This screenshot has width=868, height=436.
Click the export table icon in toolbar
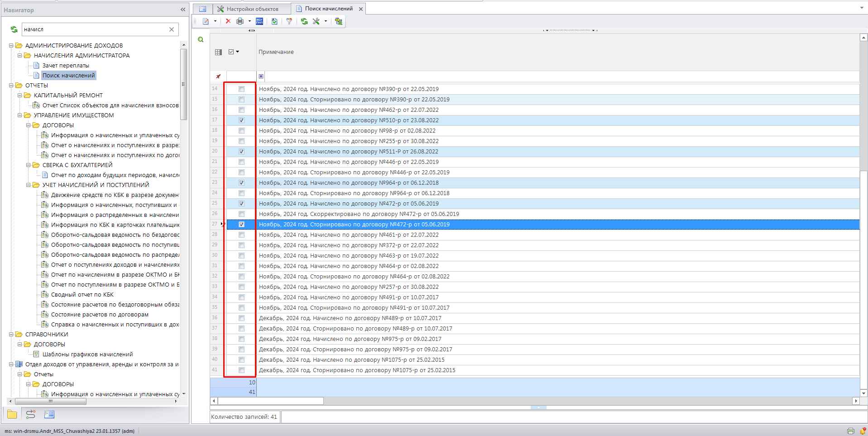339,21
